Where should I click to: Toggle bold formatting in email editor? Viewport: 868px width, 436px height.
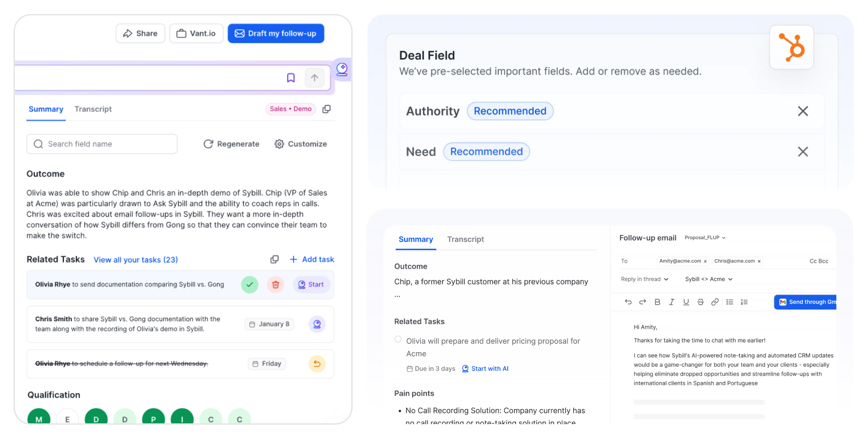(657, 302)
